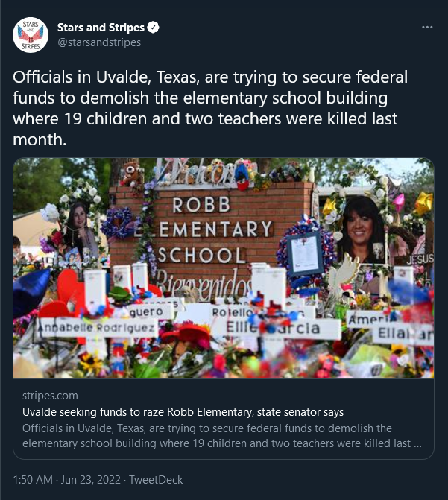Click the verified badge next to Stars and Stripes
Image resolution: width=448 pixels, height=500 pixels.
click(153, 28)
